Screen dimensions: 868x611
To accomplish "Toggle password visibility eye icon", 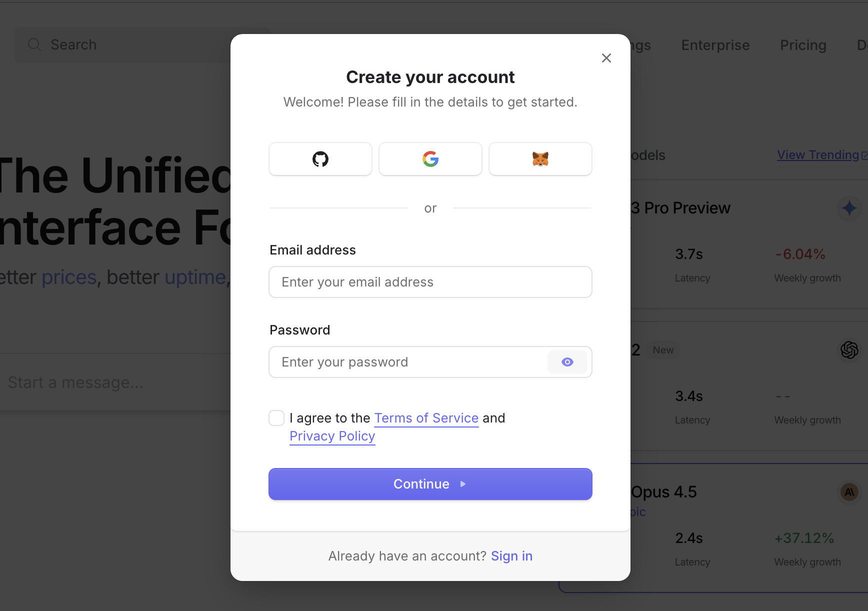I will click(x=567, y=362).
